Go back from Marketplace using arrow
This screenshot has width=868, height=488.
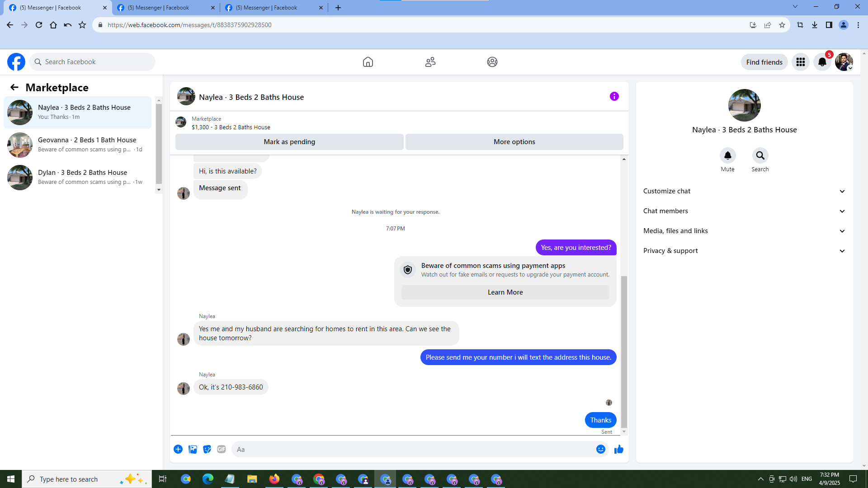(14, 87)
